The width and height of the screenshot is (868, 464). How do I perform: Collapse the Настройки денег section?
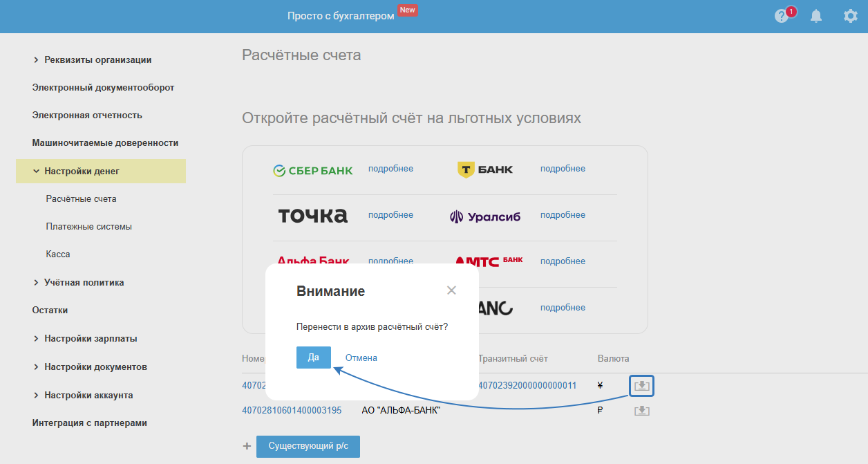click(x=36, y=171)
